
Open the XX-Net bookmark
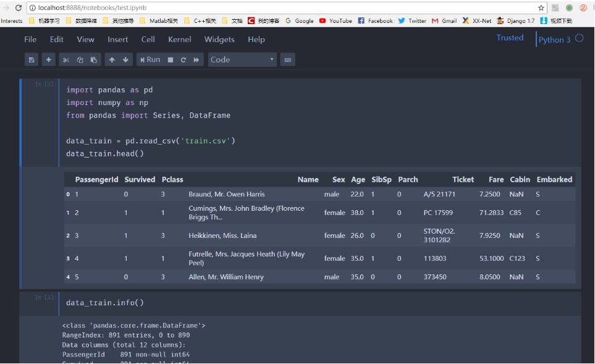pos(477,21)
